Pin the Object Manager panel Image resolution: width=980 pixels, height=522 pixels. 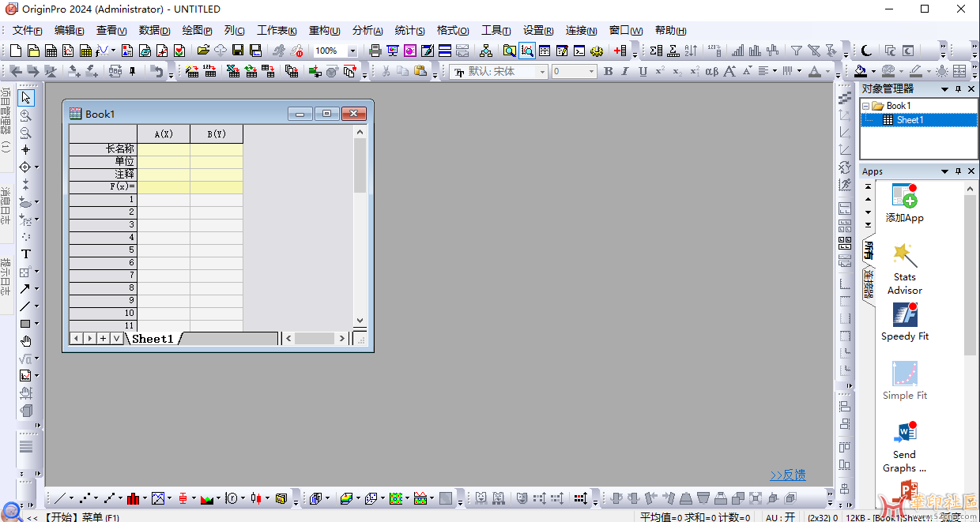click(x=959, y=89)
